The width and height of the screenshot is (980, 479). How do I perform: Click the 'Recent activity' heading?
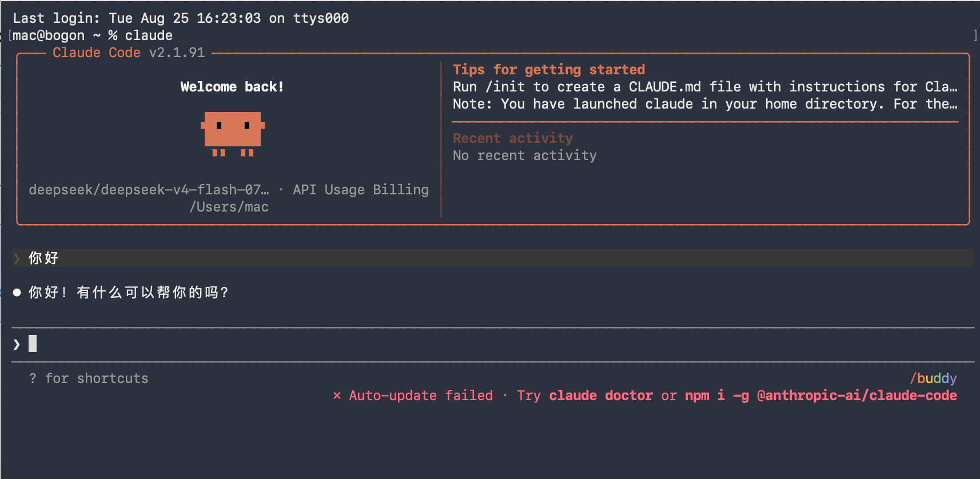(513, 138)
